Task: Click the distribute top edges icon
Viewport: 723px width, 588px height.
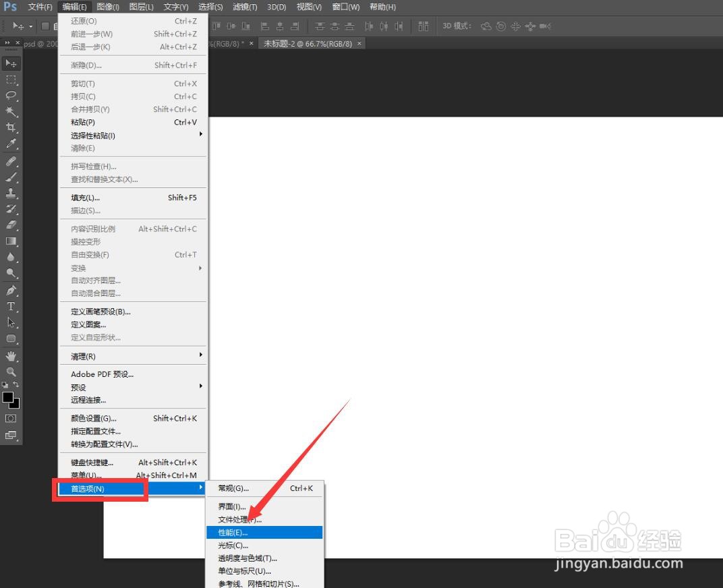Action: point(320,26)
